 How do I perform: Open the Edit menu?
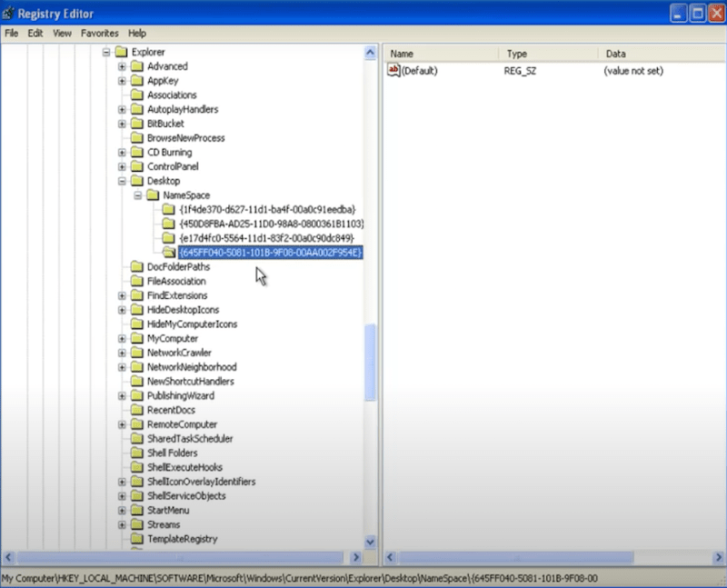(x=35, y=34)
